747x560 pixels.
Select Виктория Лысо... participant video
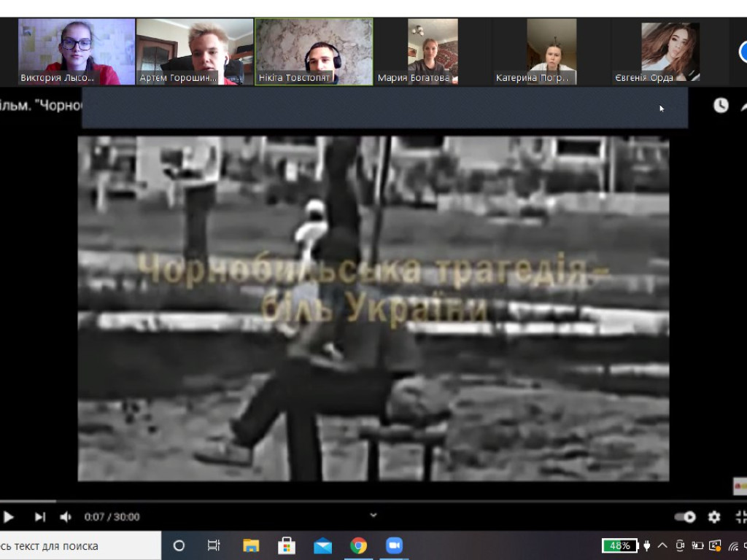click(x=77, y=52)
